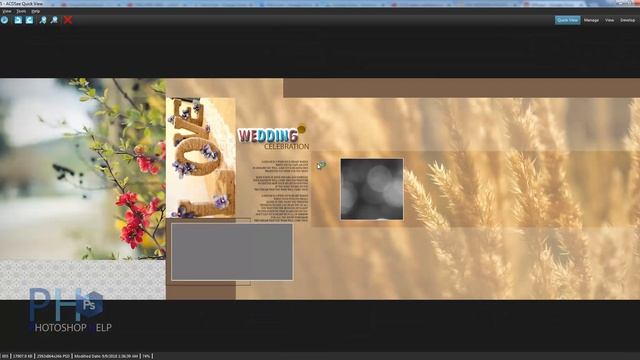
Task: Open the View menu in menu bar
Action: pyautogui.click(x=7, y=11)
